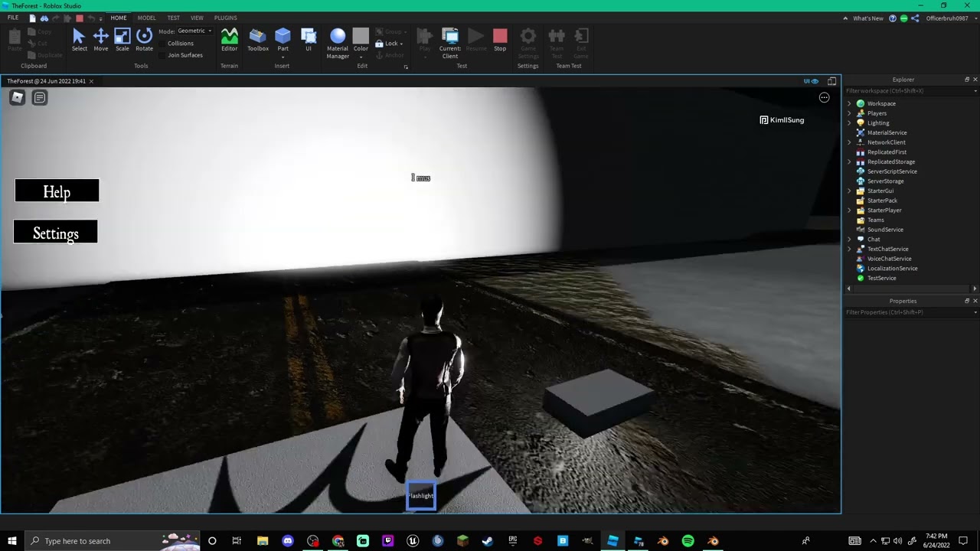The image size is (980, 551).
Task: Switch to the MODEL ribbon tab
Action: 146,18
